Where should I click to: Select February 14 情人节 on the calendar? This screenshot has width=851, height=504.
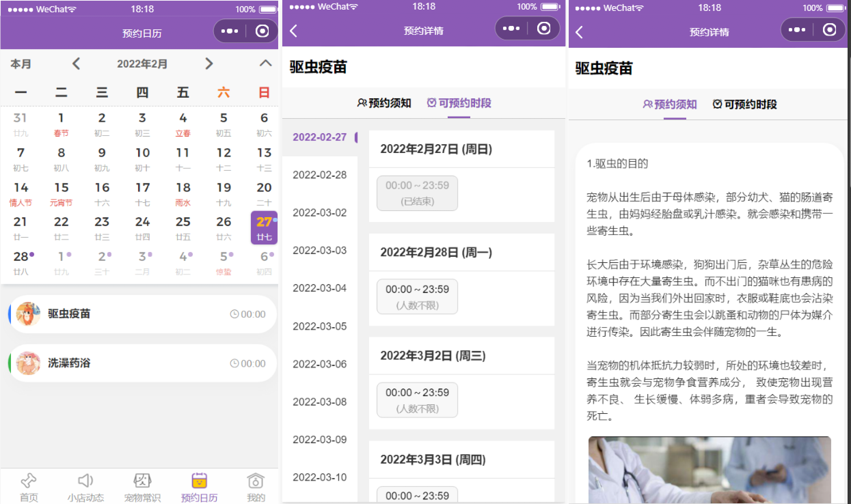pos(21,194)
